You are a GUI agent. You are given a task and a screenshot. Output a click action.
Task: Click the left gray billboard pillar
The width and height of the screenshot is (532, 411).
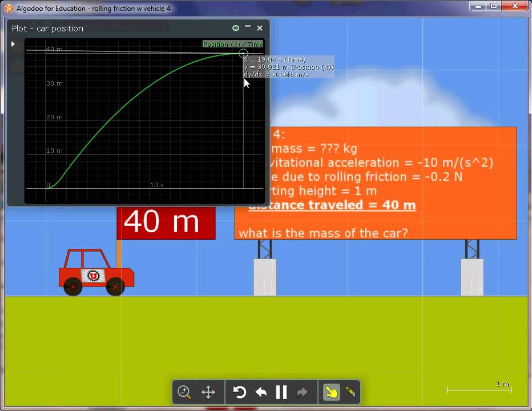coord(265,277)
